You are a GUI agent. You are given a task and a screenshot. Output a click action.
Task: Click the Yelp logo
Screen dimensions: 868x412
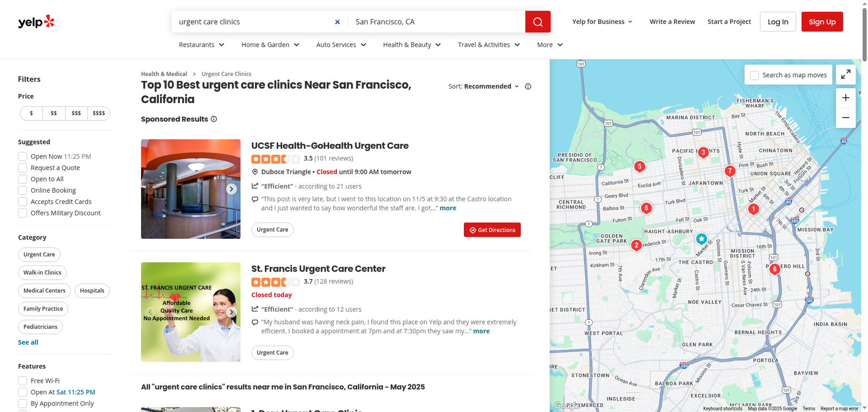click(x=36, y=22)
